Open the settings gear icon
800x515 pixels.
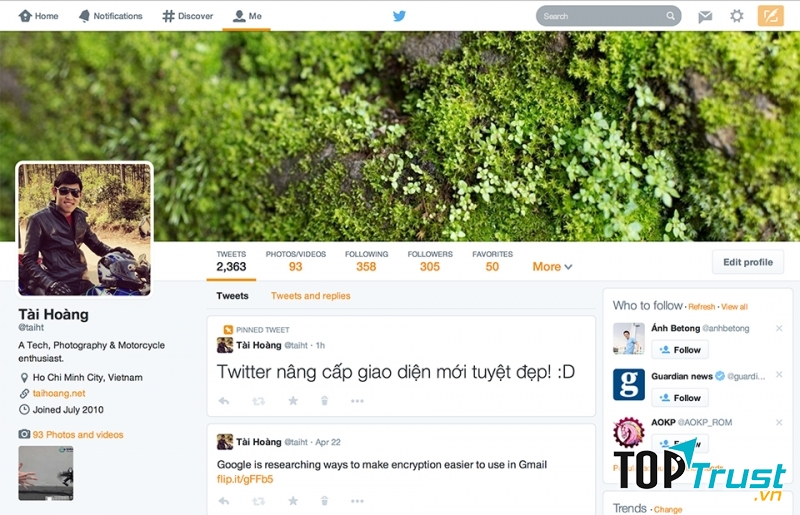pyautogui.click(x=736, y=16)
